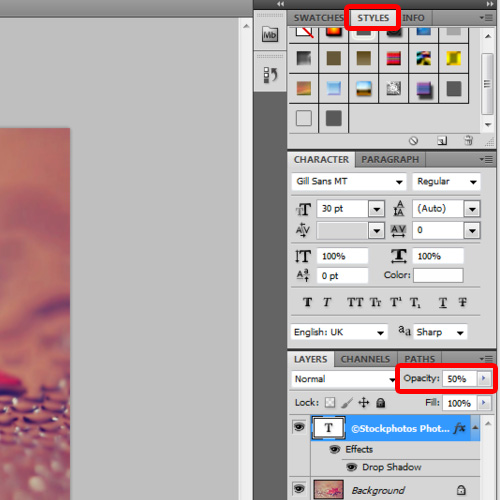
Task: Toggle Drop Shadow effect visibility
Action: click(351, 467)
